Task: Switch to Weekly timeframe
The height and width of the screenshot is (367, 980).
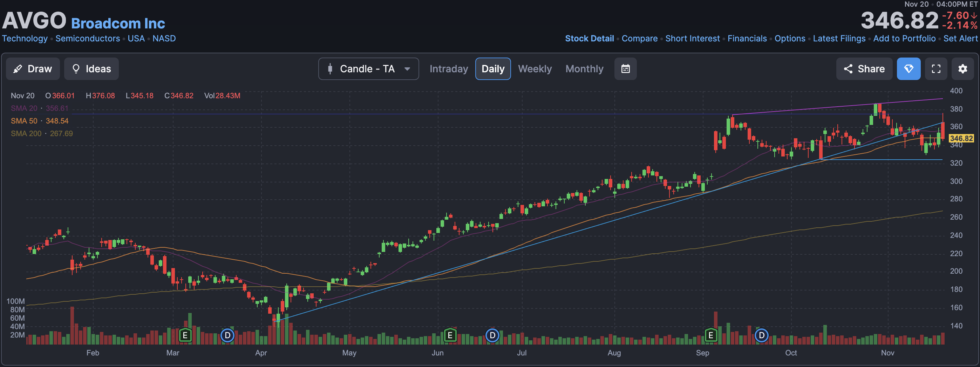Action: tap(535, 69)
